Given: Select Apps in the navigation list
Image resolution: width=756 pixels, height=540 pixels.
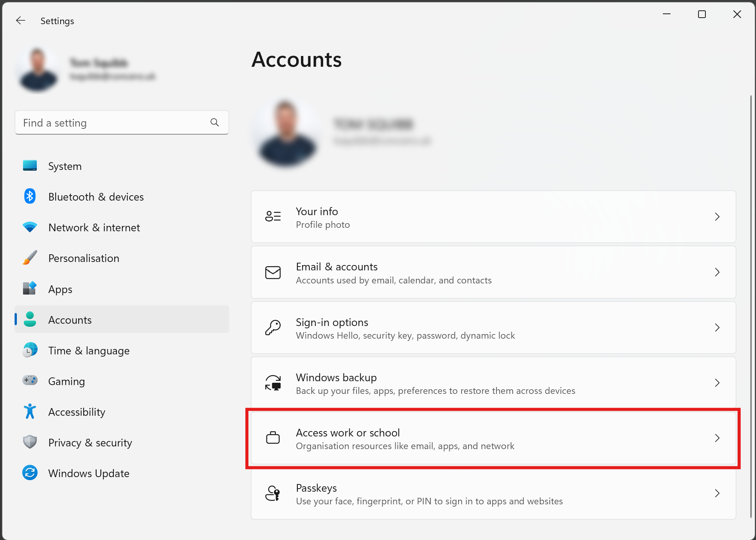Looking at the screenshot, I should [x=60, y=289].
